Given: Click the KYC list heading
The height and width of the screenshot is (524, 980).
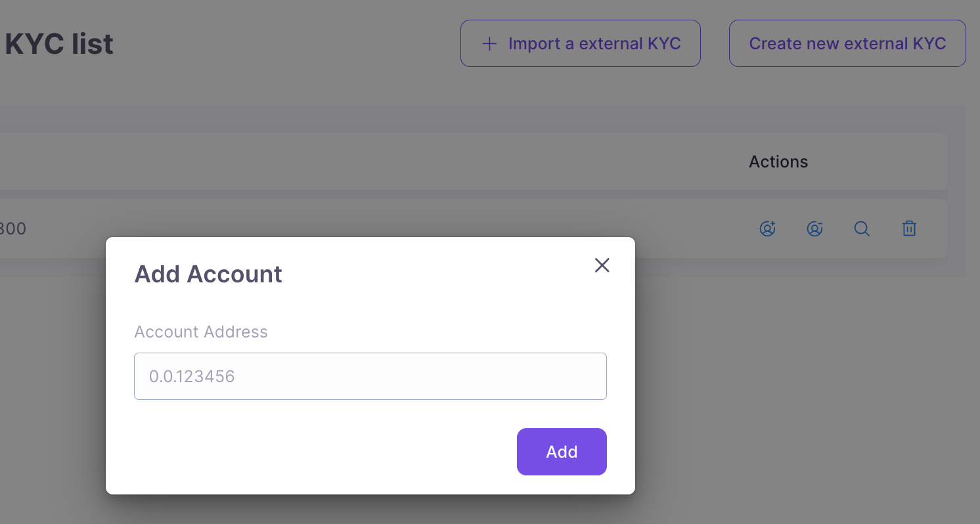Looking at the screenshot, I should coord(59,44).
